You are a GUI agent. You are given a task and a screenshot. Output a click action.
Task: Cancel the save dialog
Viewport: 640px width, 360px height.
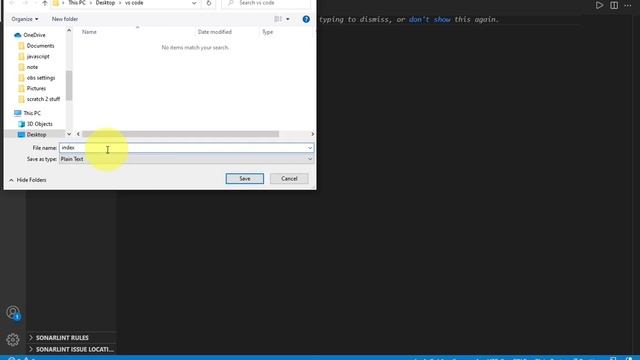pyautogui.click(x=289, y=178)
